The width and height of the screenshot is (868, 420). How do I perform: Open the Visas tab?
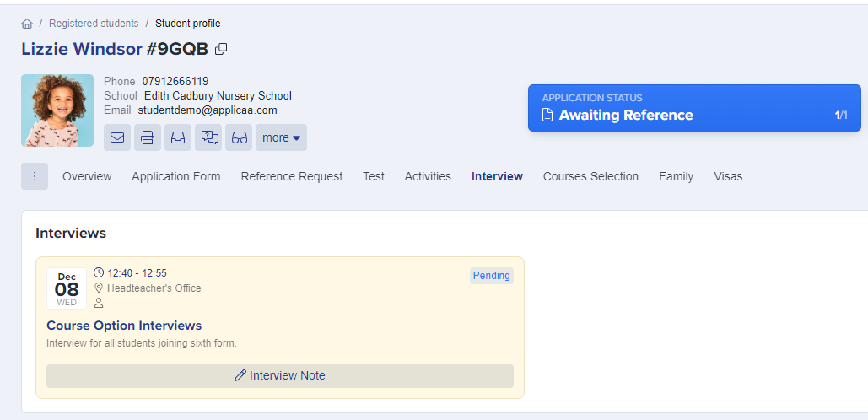[x=728, y=176]
